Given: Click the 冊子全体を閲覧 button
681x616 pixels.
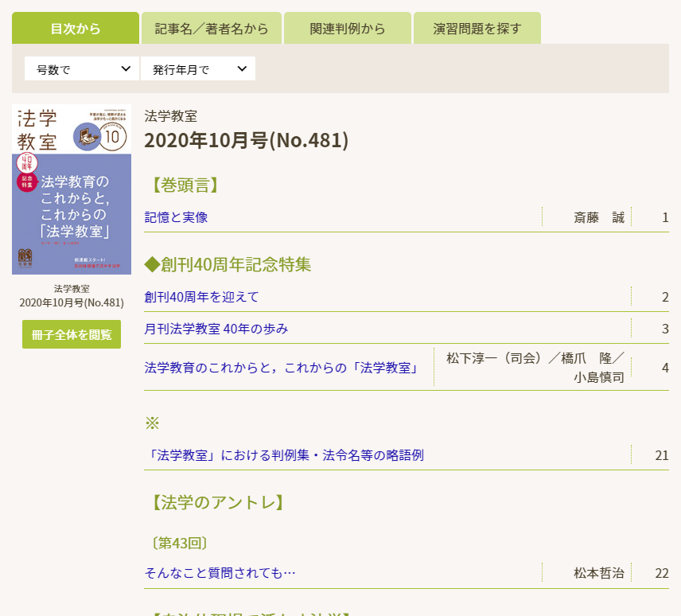Looking at the screenshot, I should (72, 334).
